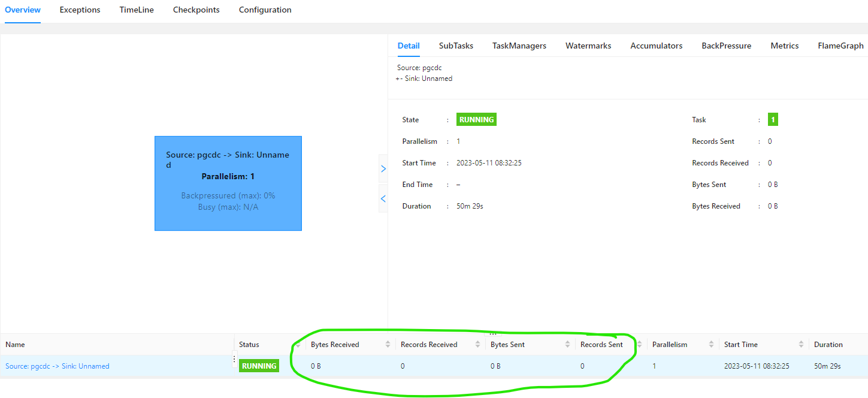The height and width of the screenshot is (398, 868).
Task: Collapse panel with the left chevron arrow
Action: point(383,198)
